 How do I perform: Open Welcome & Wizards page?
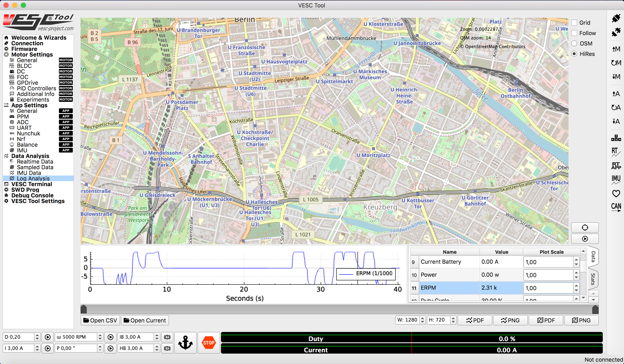point(39,38)
